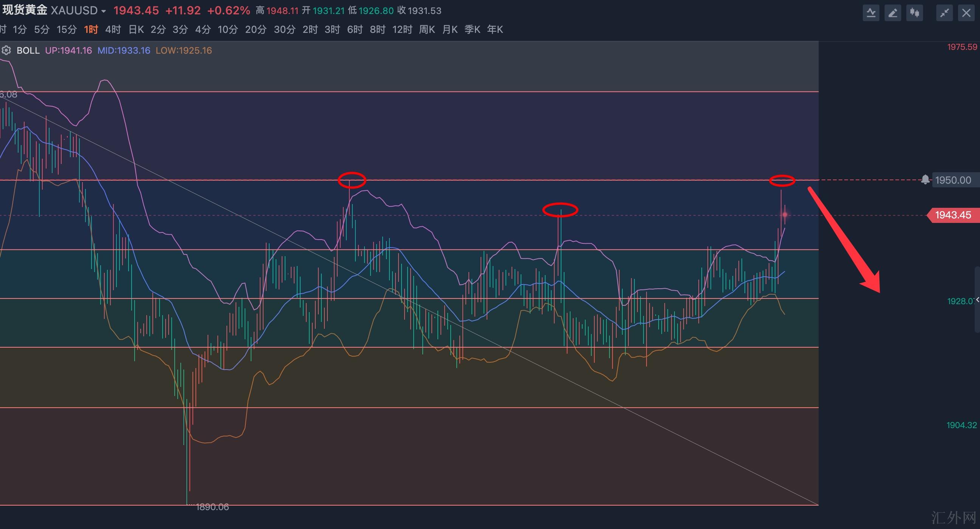980x529 pixels.
Task: Click the shrink/exit fullscreen arrows icon
Action: click(x=944, y=13)
